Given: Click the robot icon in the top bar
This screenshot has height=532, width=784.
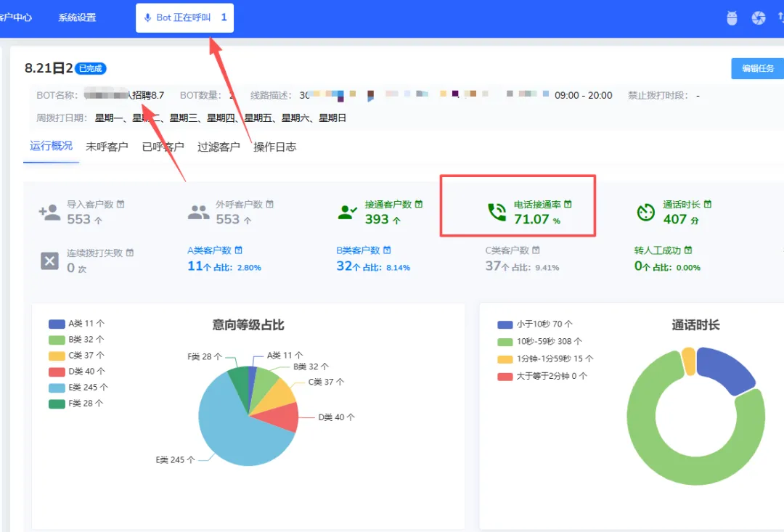Looking at the screenshot, I should point(732,17).
